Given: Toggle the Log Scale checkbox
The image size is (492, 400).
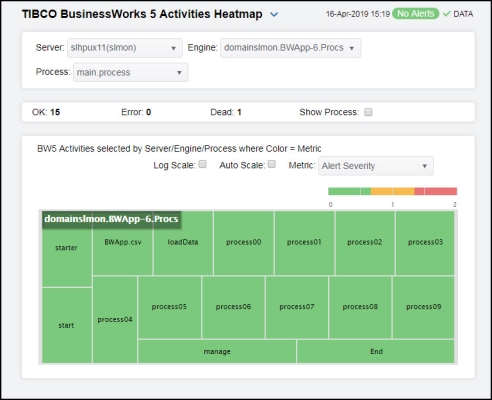Looking at the screenshot, I should point(202,164).
